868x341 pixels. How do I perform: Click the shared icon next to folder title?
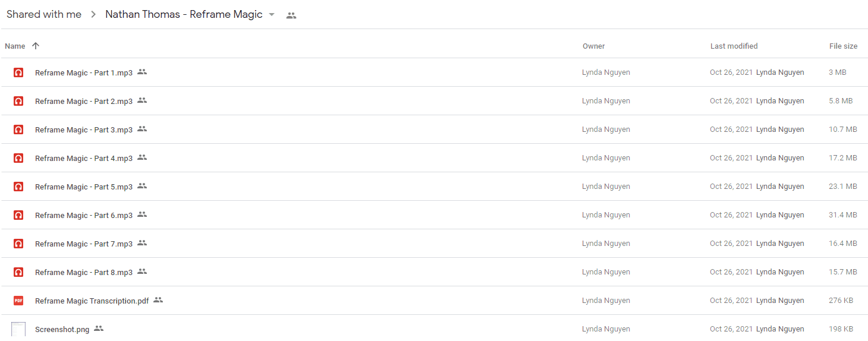pyautogui.click(x=291, y=15)
